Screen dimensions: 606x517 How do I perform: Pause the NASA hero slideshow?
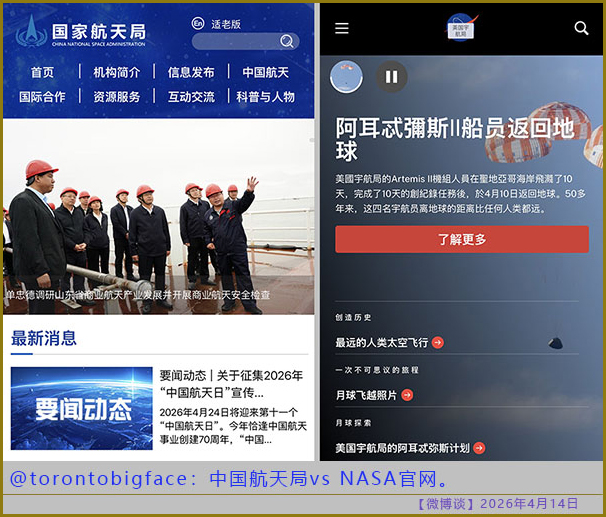[x=392, y=77]
